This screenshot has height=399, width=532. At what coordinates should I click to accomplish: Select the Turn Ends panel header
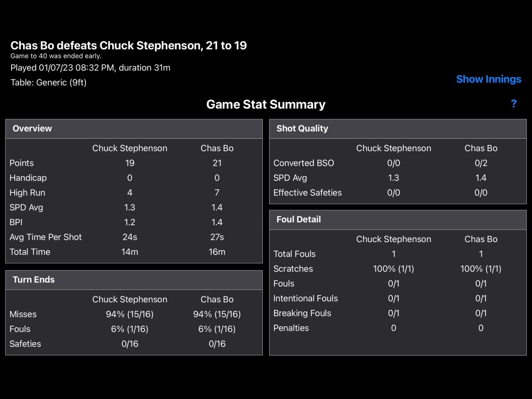coord(34,280)
